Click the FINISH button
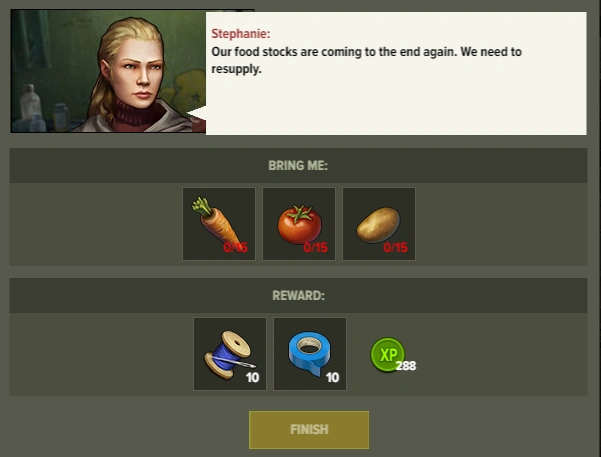This screenshot has height=457, width=601. pos(309,430)
